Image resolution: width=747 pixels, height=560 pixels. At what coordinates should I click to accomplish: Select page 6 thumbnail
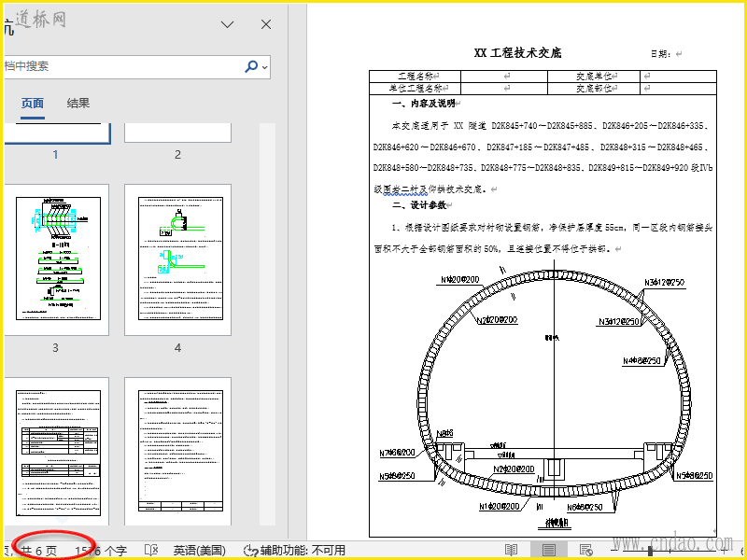point(177,452)
